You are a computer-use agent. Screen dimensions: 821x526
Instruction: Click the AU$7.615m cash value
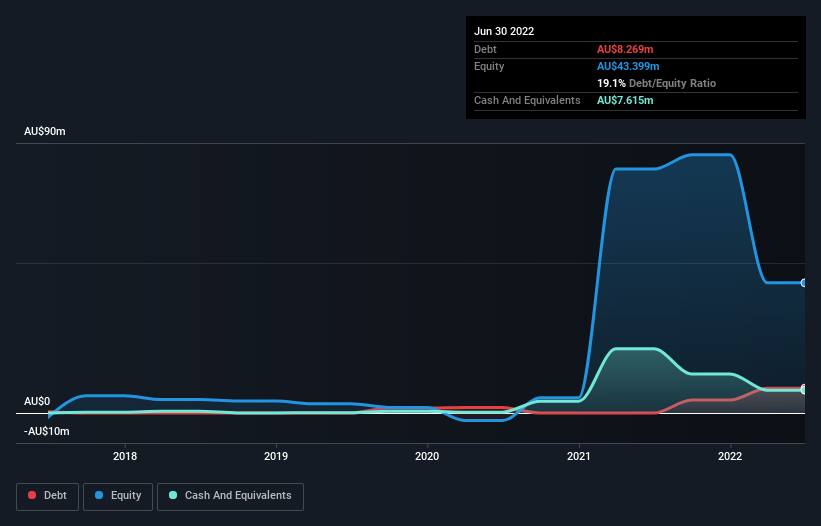(x=625, y=100)
